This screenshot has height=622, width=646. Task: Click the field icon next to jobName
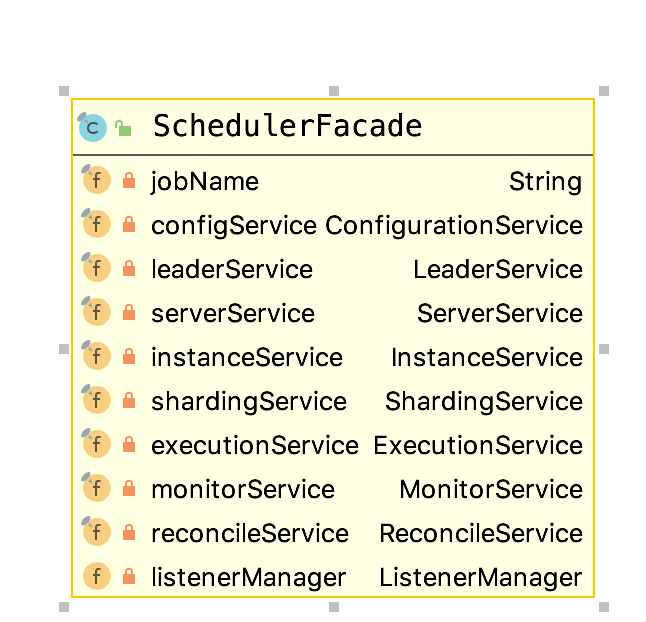96,181
